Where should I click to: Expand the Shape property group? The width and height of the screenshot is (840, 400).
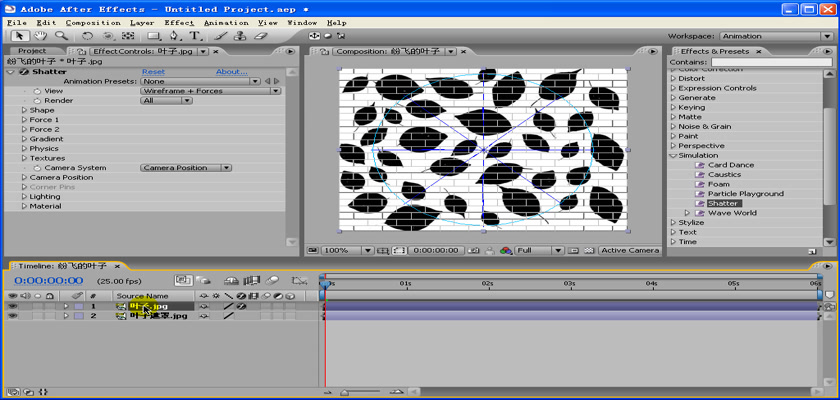coord(25,110)
